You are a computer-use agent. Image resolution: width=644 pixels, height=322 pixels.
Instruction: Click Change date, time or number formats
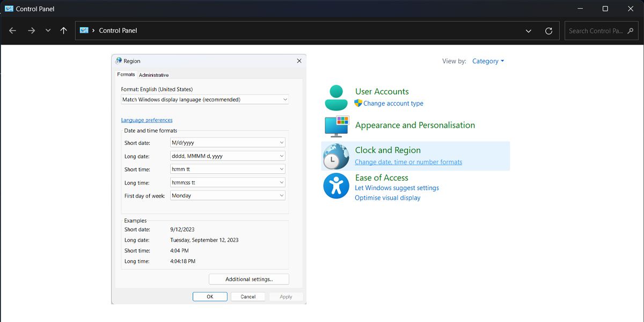click(408, 162)
